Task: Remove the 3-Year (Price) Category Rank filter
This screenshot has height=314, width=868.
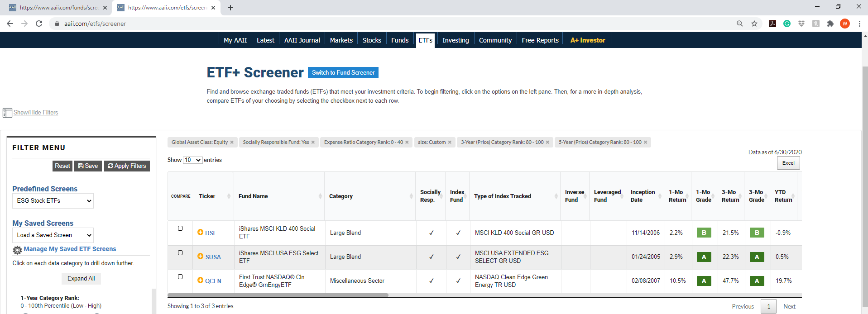Action: click(547, 143)
